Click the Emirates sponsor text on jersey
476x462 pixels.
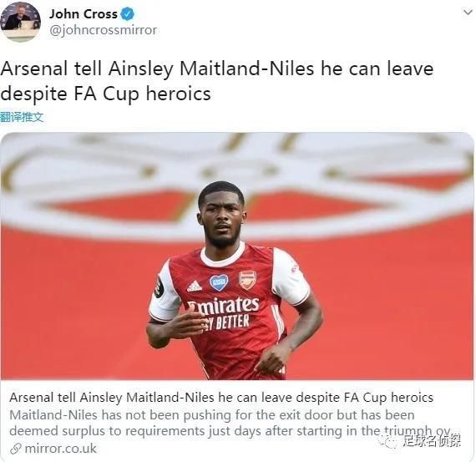[223, 305]
